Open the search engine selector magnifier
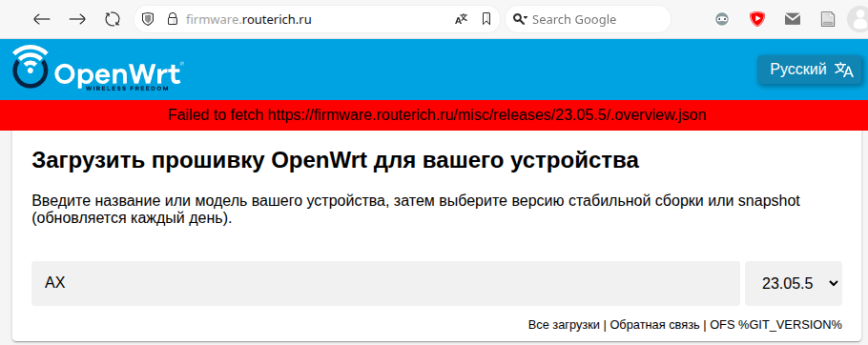868x345 pixels. [x=519, y=19]
